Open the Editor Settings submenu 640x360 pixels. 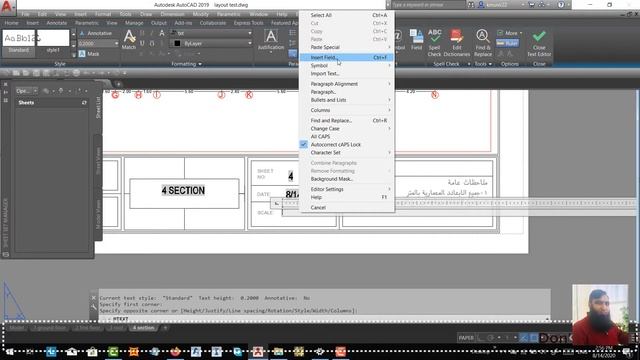(x=347, y=189)
